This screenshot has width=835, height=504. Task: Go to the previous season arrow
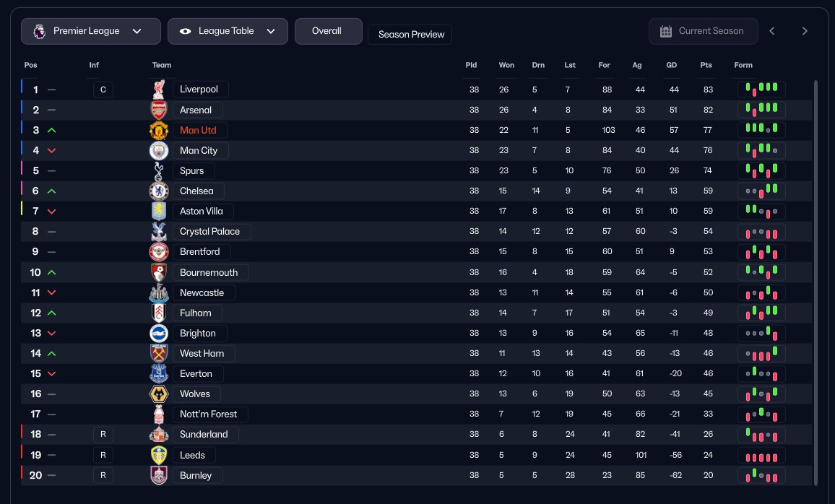(771, 31)
